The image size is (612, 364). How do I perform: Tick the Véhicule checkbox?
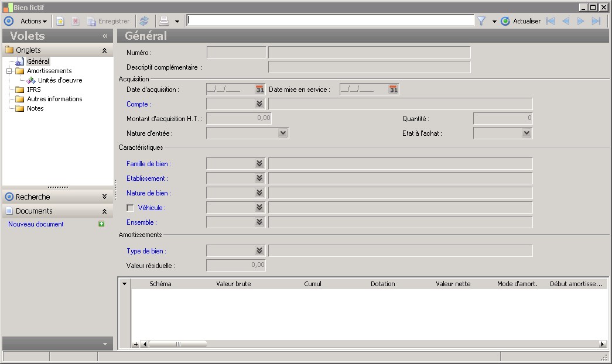coord(131,208)
